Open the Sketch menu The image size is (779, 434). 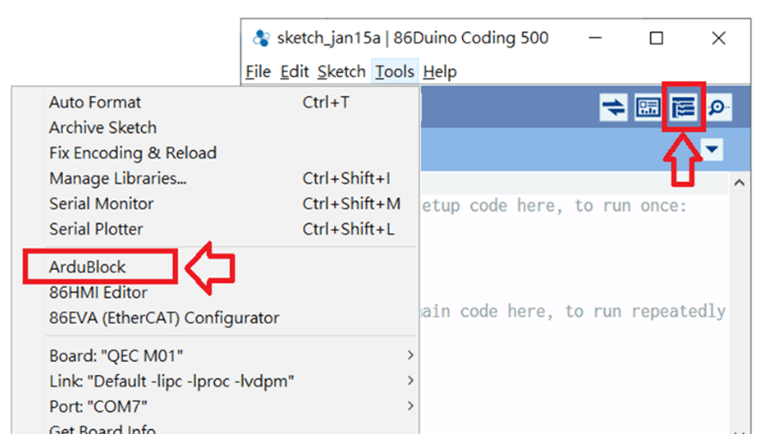tap(341, 71)
